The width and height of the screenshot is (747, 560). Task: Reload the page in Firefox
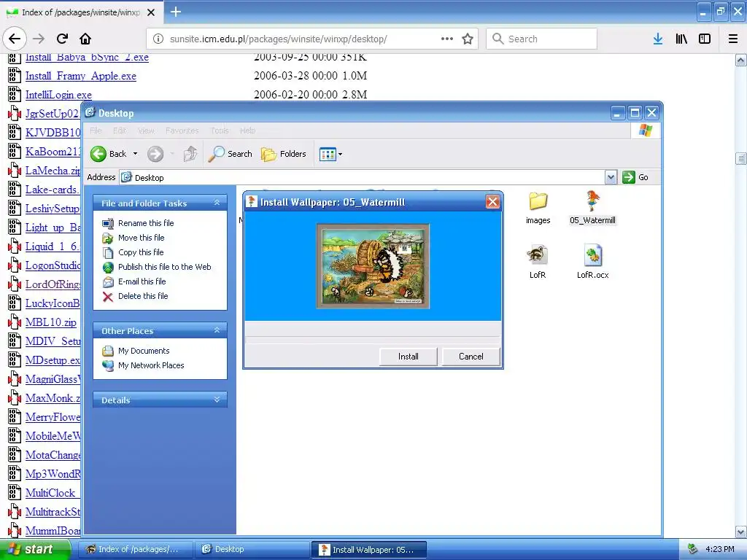tap(63, 39)
